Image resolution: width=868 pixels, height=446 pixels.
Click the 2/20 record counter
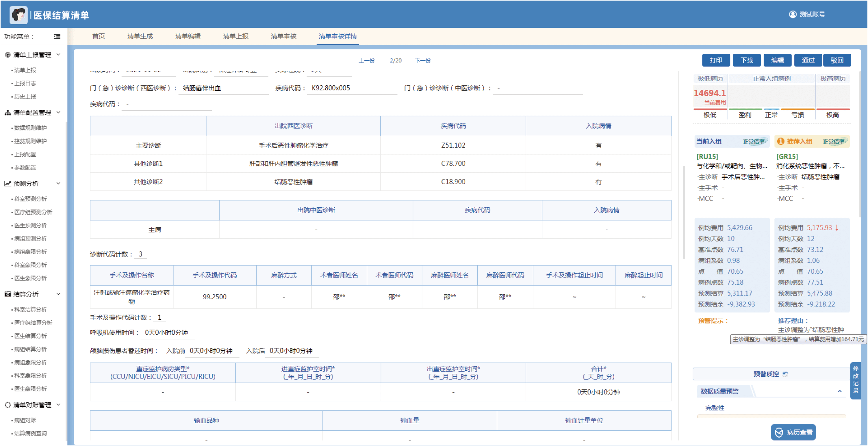point(396,61)
